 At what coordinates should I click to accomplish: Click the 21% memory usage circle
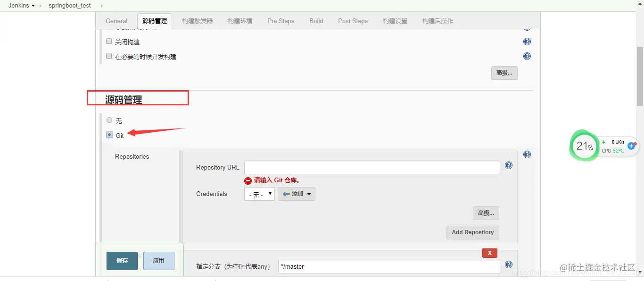click(585, 146)
